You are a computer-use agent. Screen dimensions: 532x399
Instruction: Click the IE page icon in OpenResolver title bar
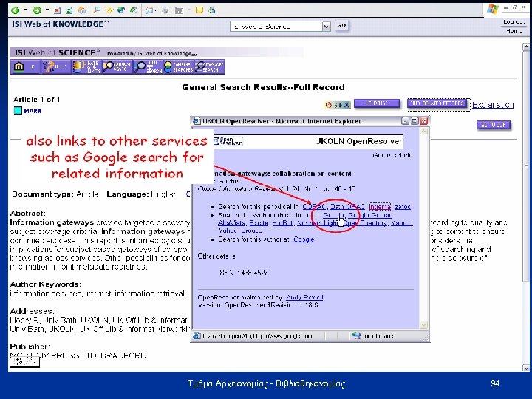point(196,121)
